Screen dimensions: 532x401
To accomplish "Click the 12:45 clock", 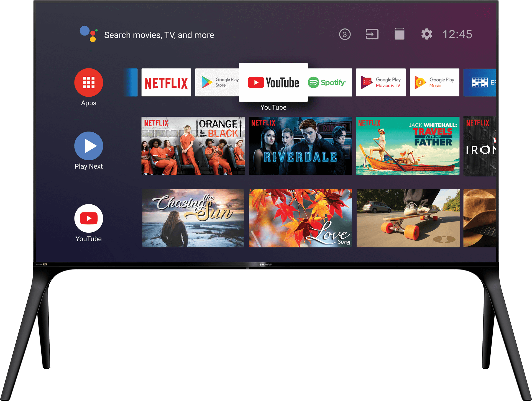I will tap(457, 34).
